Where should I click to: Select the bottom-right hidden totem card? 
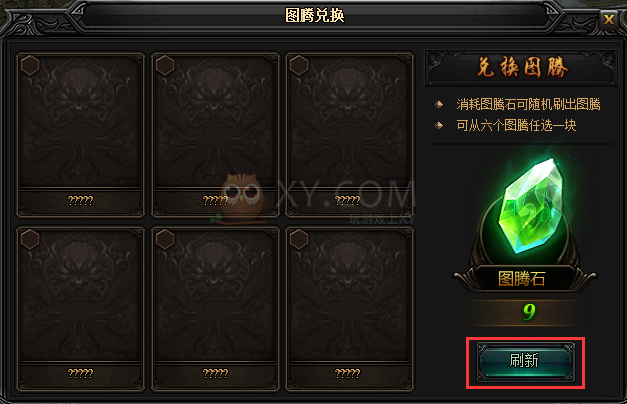point(349,308)
